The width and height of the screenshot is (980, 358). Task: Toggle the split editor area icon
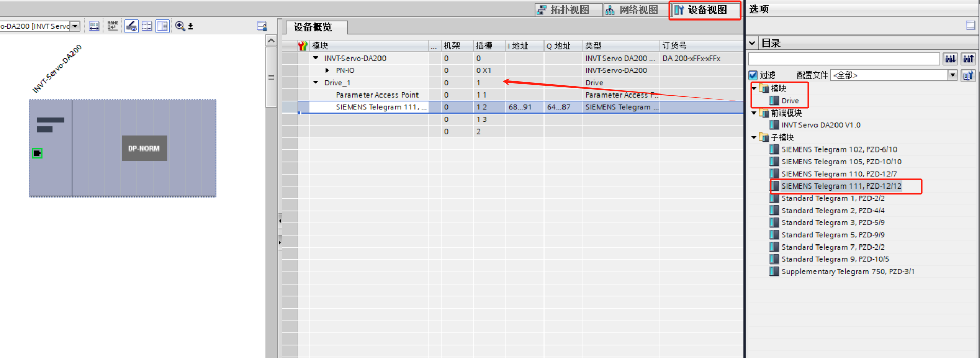click(162, 26)
